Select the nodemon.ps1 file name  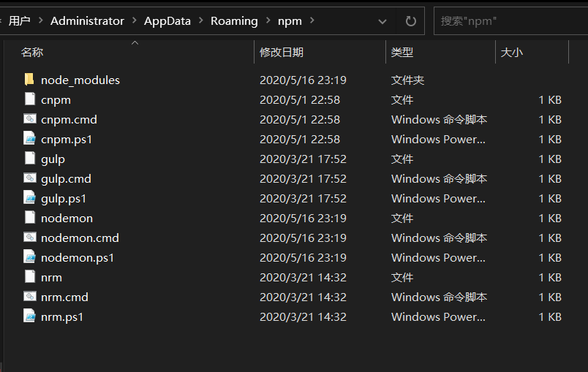tap(78, 258)
